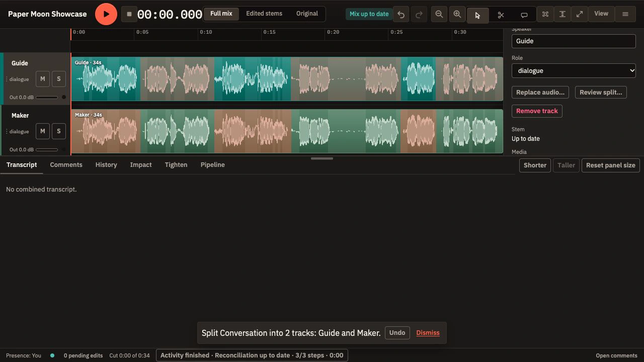644x362 pixels.
Task: Grab the drag handle on the Guide track
Action: click(x=7, y=79)
